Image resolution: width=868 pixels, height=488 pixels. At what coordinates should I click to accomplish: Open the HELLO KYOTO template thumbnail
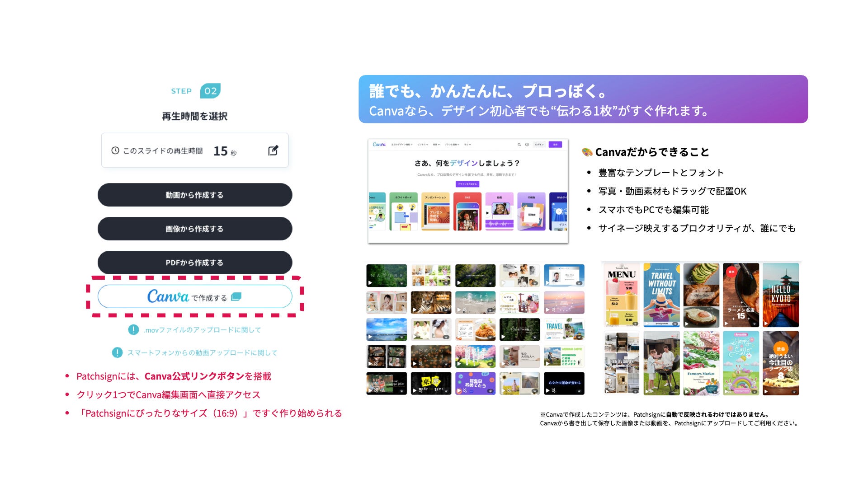[x=781, y=295]
